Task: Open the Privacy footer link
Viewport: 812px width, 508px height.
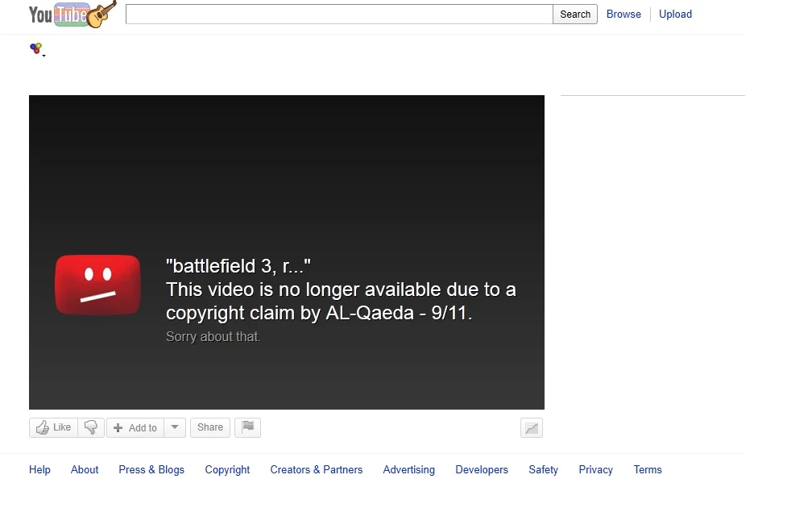Action: point(595,470)
